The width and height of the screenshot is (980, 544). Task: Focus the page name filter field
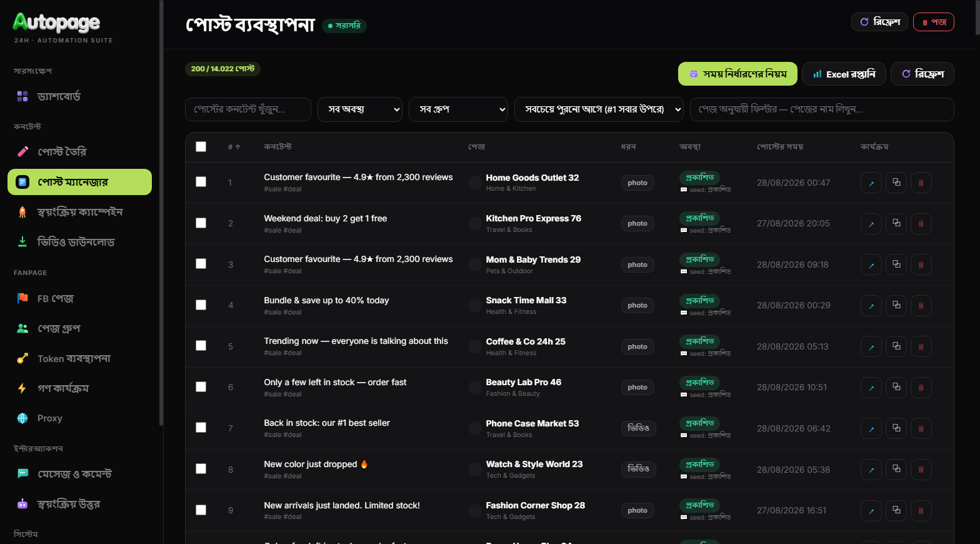[x=822, y=109]
